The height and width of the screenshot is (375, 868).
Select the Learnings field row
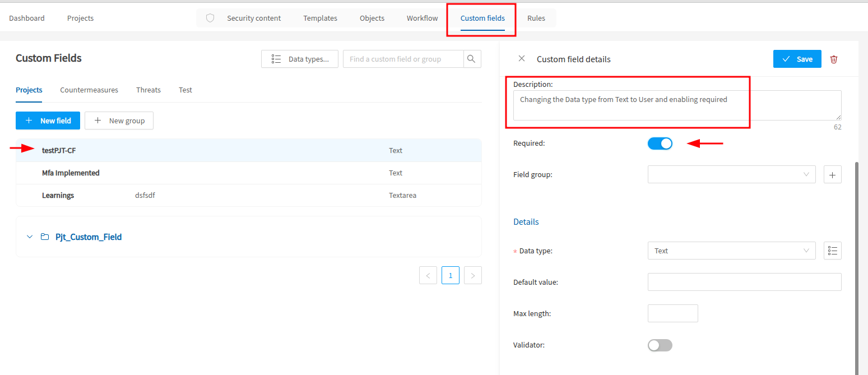tap(249, 196)
